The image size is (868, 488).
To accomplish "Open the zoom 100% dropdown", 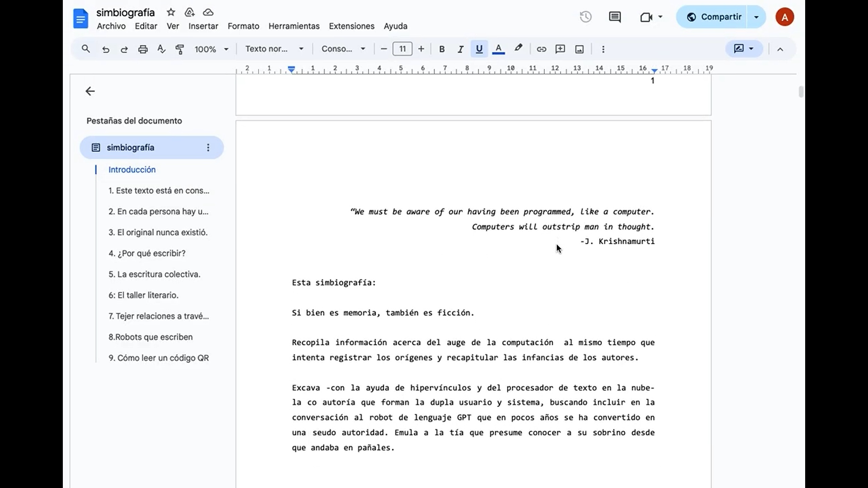I will click(x=211, y=49).
